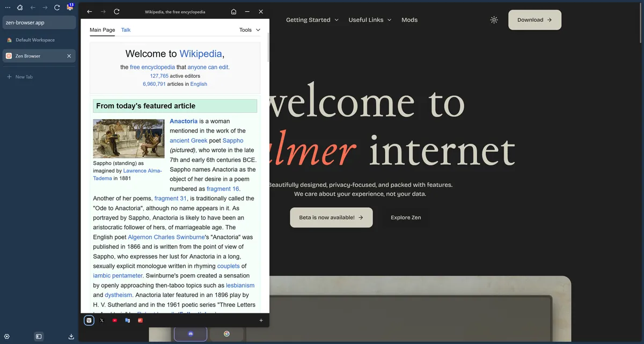The width and height of the screenshot is (644, 344).
Task: Open the YouTube panel icon
Action: [x=115, y=320]
